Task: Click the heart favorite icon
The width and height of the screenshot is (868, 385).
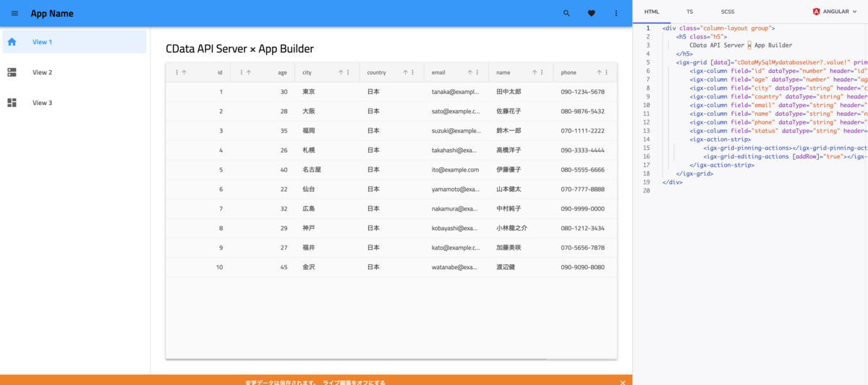Action: click(591, 13)
